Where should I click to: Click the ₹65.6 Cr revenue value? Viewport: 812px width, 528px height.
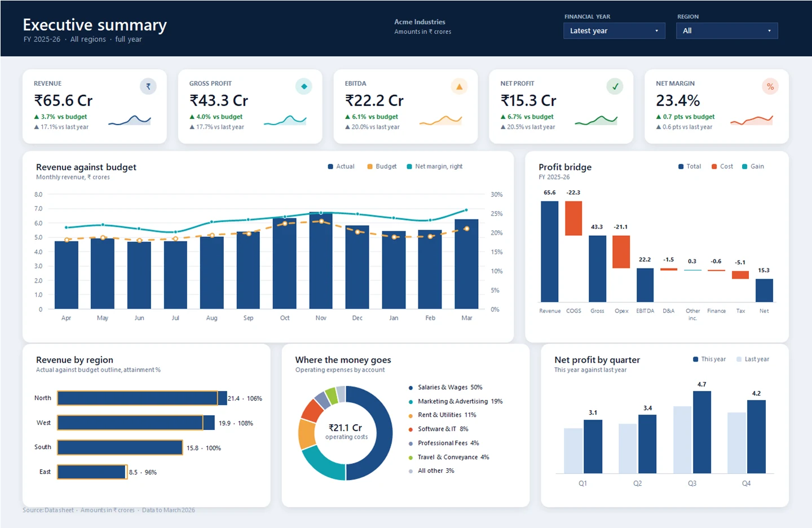pos(63,100)
